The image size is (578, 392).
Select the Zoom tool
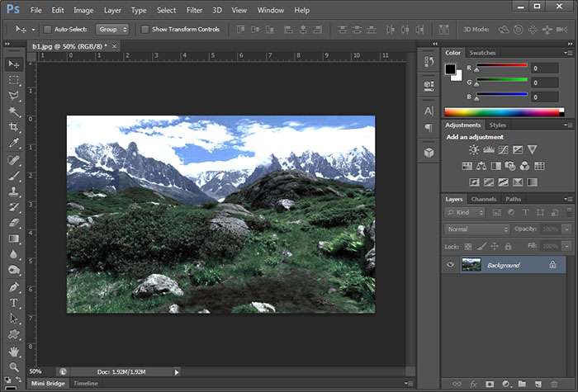pos(14,366)
